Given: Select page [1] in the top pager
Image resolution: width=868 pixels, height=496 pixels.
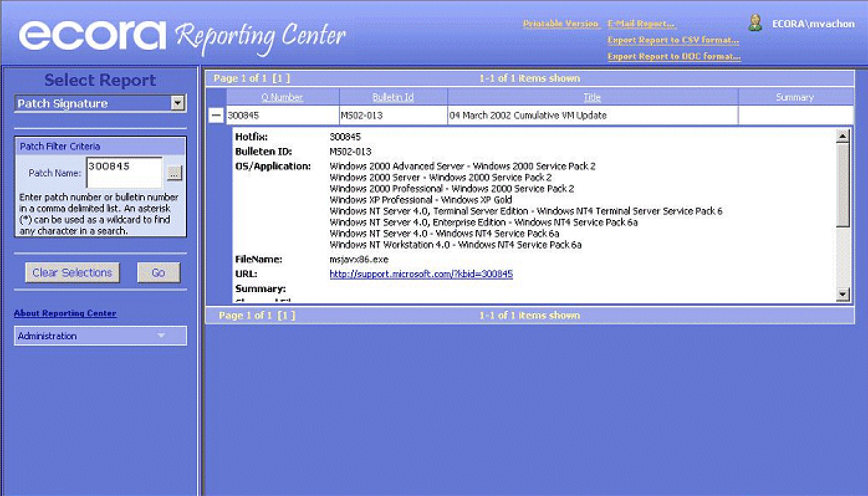Looking at the screenshot, I should [x=282, y=78].
